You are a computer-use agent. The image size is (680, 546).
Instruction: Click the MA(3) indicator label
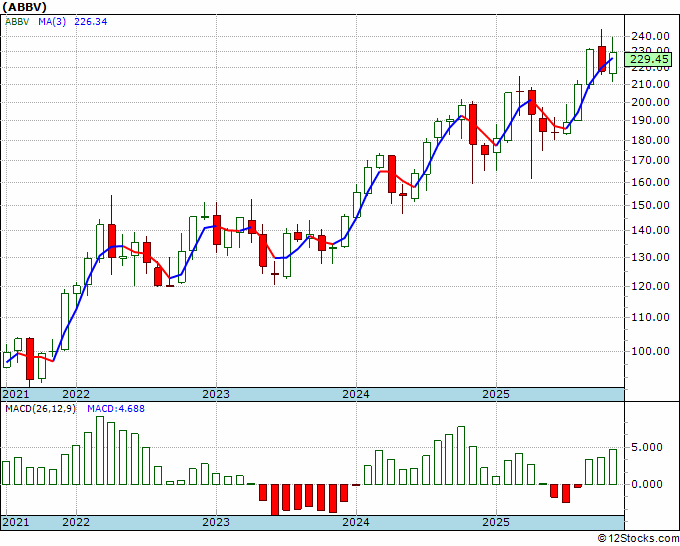(x=52, y=22)
